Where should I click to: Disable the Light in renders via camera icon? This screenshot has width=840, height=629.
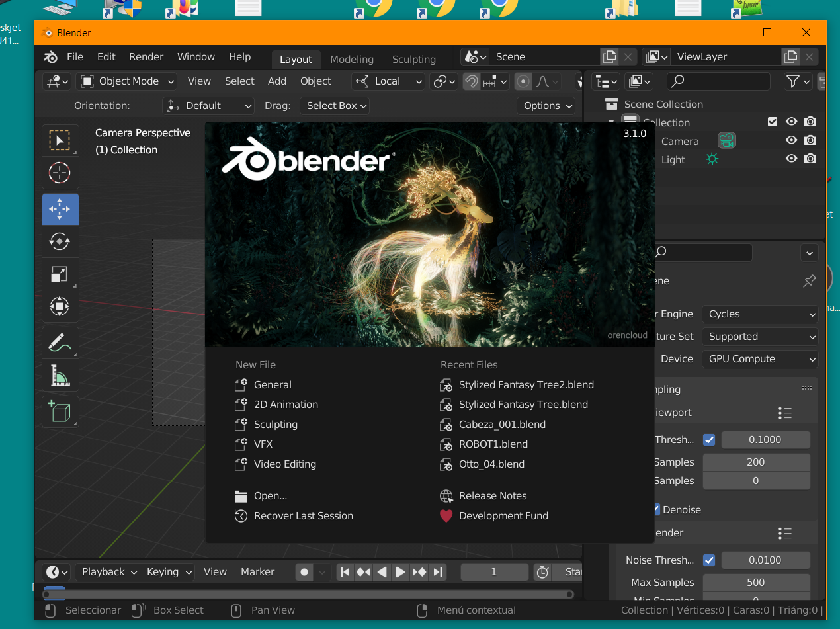click(x=810, y=159)
